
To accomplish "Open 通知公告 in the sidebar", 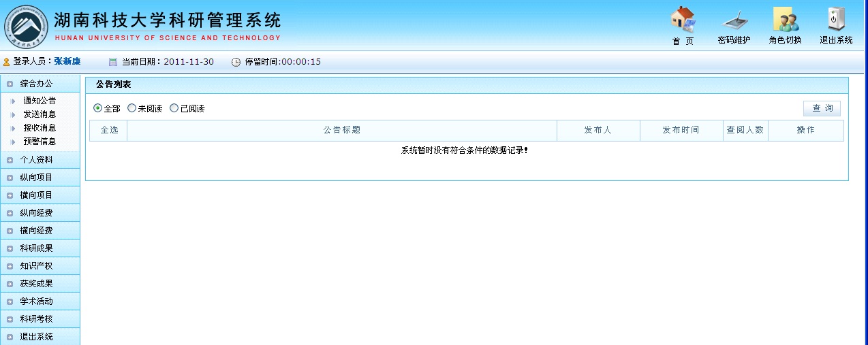I will pyautogui.click(x=40, y=101).
